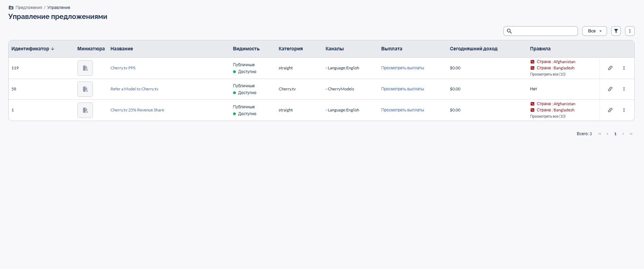Open the Все filter dropdown

pos(595,31)
